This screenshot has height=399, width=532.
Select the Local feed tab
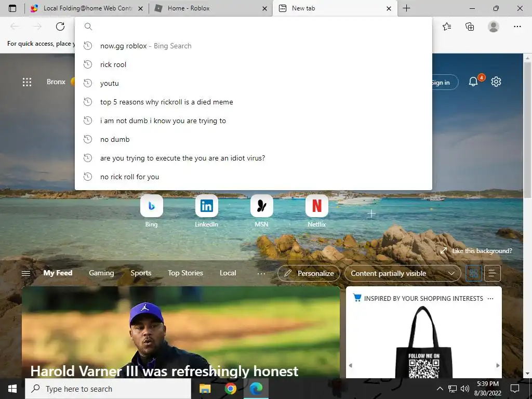(228, 273)
